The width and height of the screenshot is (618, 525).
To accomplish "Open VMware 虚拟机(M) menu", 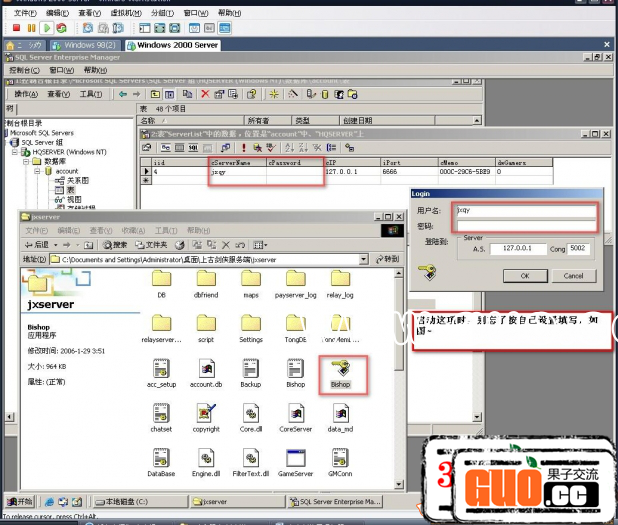I will click(x=126, y=13).
